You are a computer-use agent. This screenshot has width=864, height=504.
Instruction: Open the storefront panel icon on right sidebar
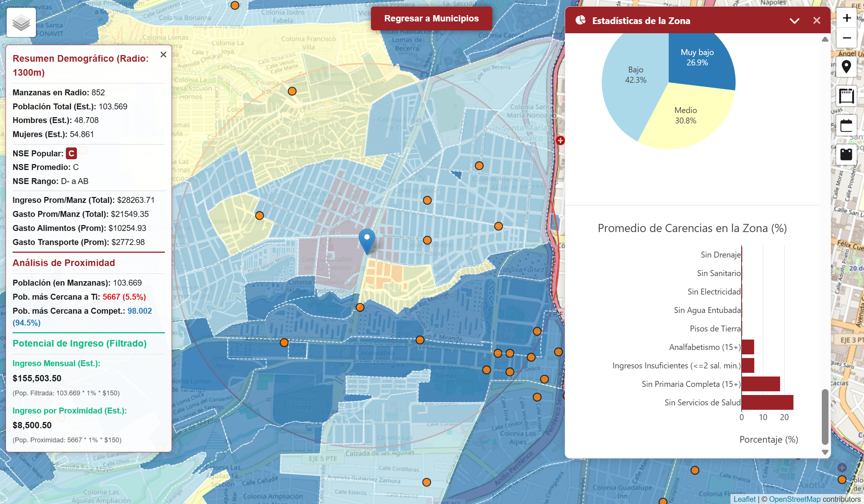point(847,95)
